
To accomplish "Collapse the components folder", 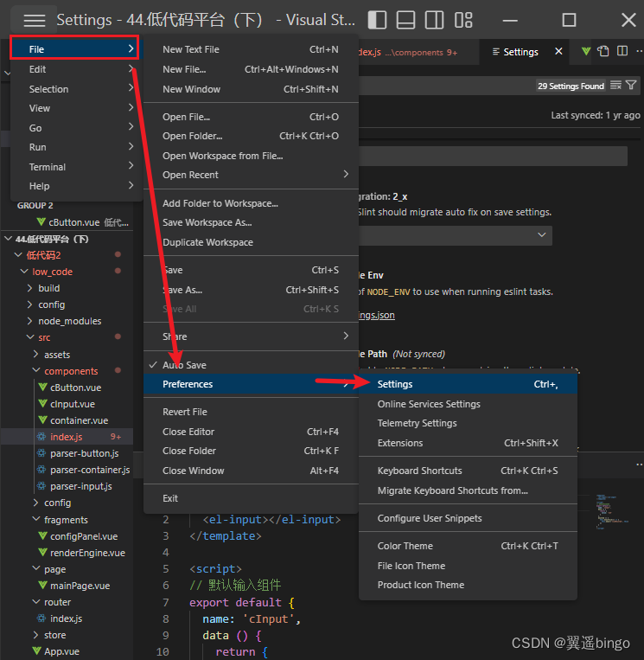I will 35,370.
